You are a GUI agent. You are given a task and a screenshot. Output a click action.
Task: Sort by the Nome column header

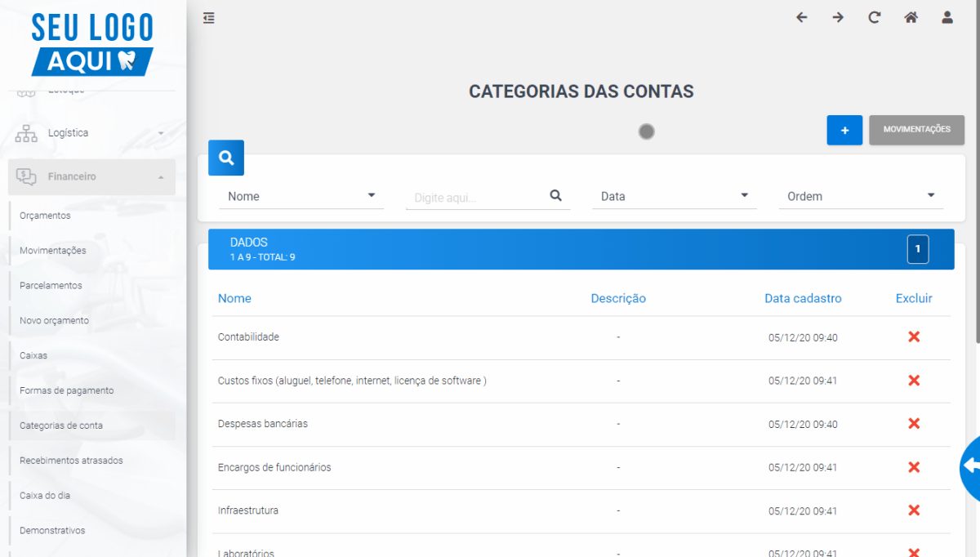234,298
